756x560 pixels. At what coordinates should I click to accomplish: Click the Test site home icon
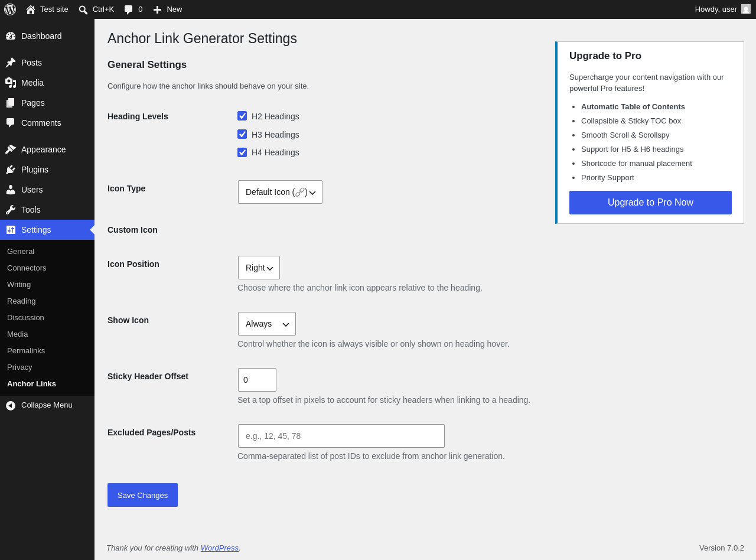pyautogui.click(x=31, y=9)
